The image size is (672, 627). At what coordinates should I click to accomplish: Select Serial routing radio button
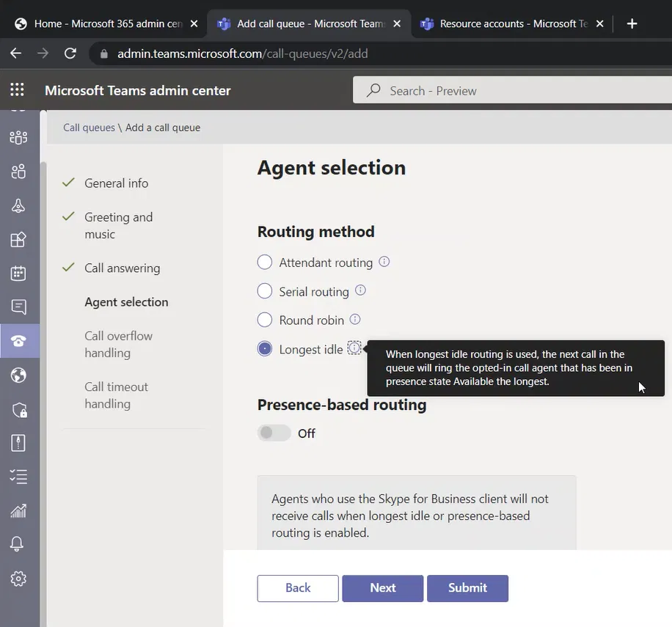point(265,291)
